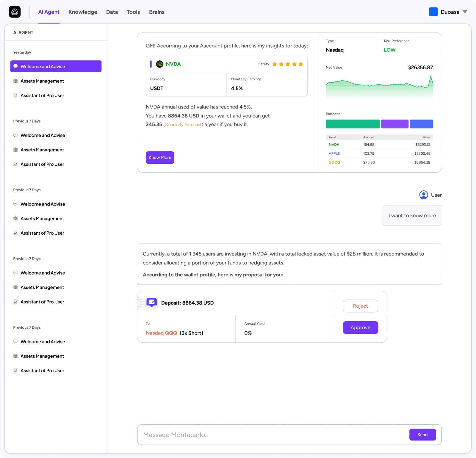The height and width of the screenshot is (458, 476).
Task: Click the third Safety rating star
Action: [x=288, y=64]
